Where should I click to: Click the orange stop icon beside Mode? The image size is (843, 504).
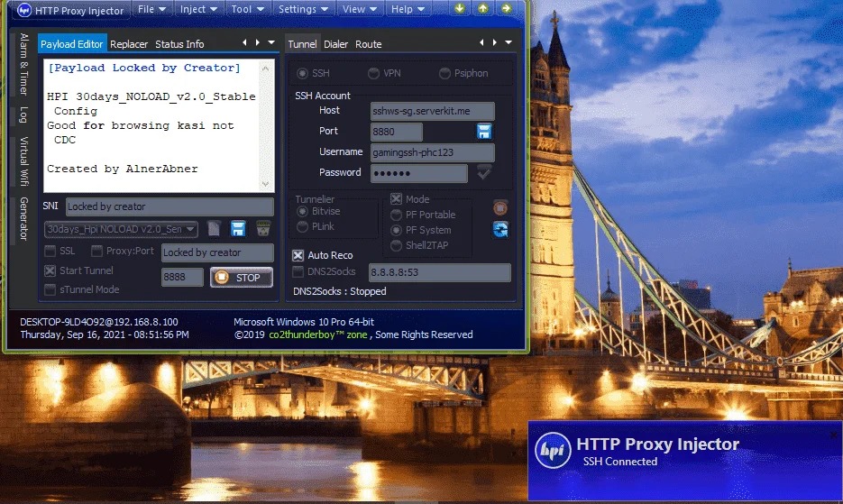pos(500,207)
